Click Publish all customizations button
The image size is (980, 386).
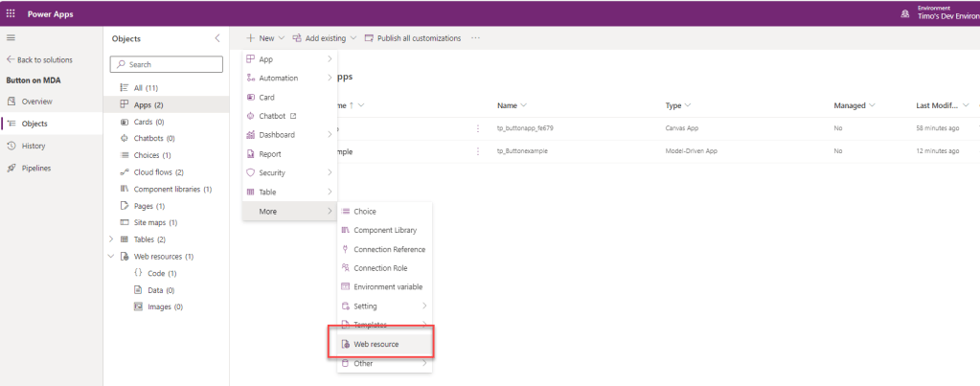[x=412, y=38]
